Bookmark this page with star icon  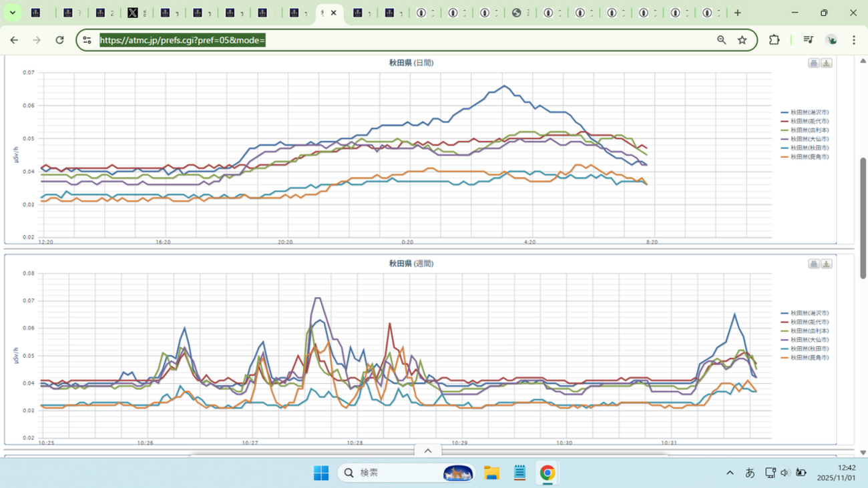[742, 40]
